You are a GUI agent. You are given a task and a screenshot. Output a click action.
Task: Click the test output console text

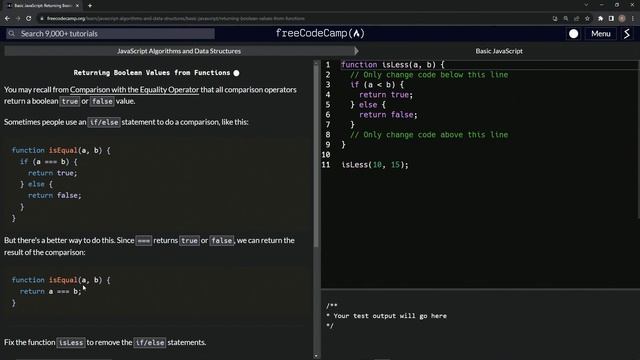click(x=386, y=316)
